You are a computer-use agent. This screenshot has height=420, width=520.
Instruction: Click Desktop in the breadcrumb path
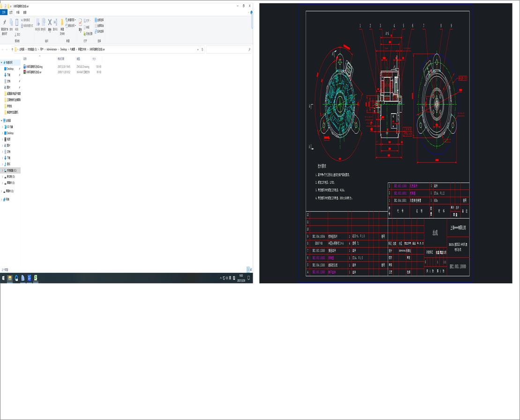coord(63,49)
